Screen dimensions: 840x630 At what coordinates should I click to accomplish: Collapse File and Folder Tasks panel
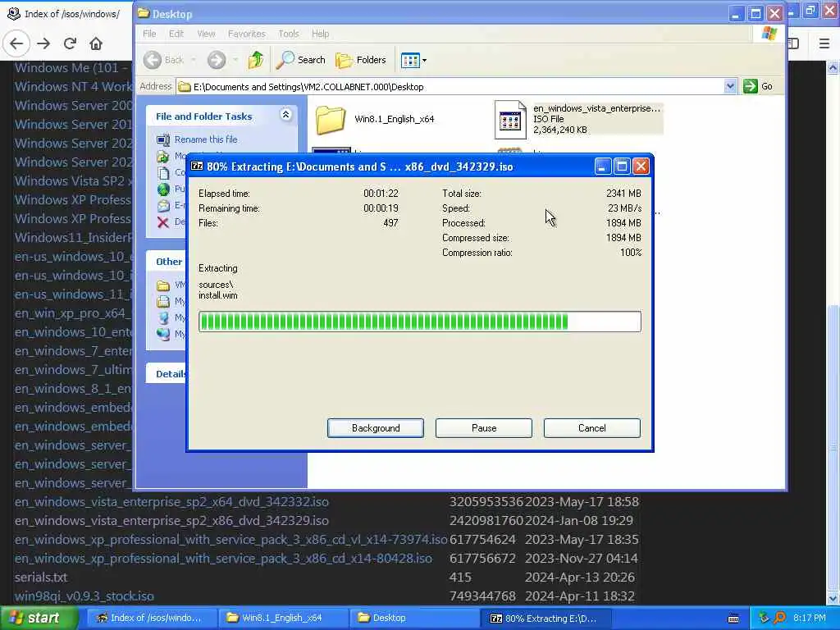tap(285, 115)
